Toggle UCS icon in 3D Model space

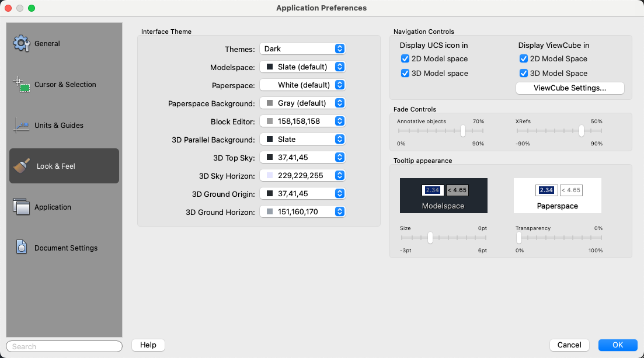tap(405, 74)
